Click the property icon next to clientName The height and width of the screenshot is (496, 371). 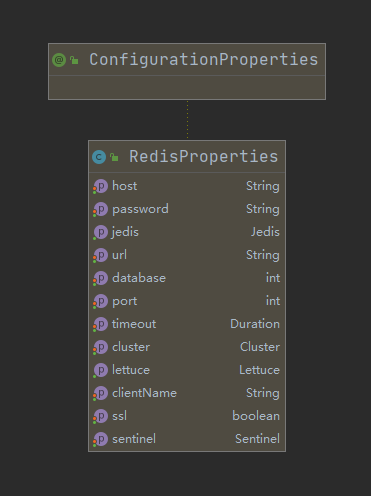pyautogui.click(x=100, y=393)
